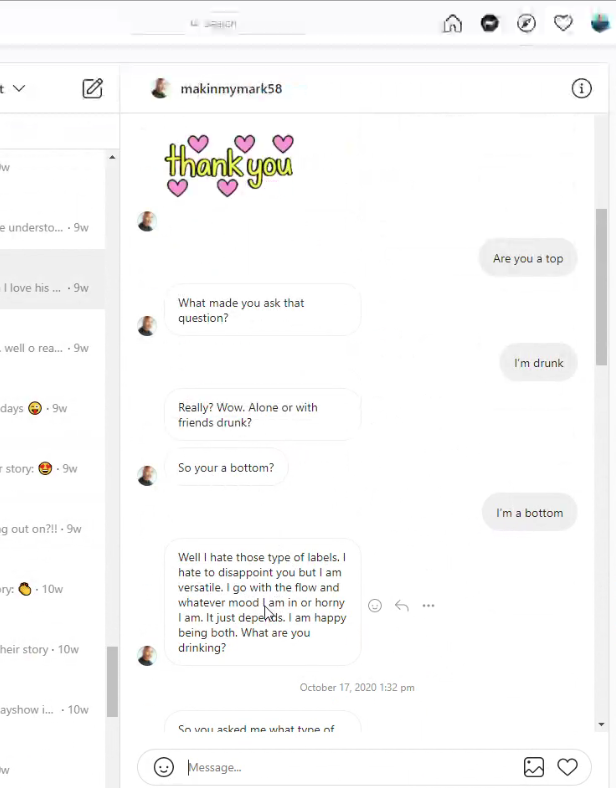Image resolution: width=616 pixels, height=788 pixels.
Task: Send a heart like from message bar
Action: coord(567,767)
